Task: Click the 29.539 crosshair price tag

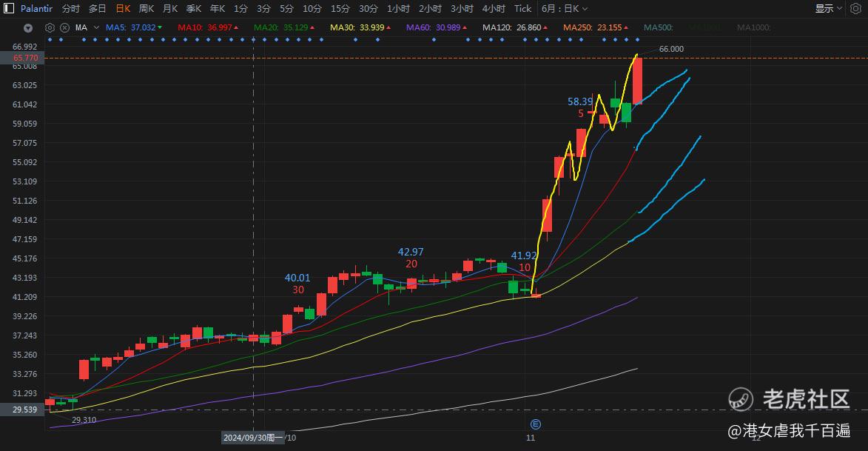Action: pyautogui.click(x=22, y=410)
